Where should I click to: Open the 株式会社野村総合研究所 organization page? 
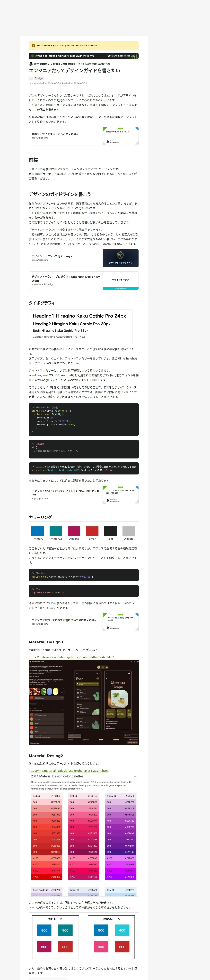tap(97, 64)
